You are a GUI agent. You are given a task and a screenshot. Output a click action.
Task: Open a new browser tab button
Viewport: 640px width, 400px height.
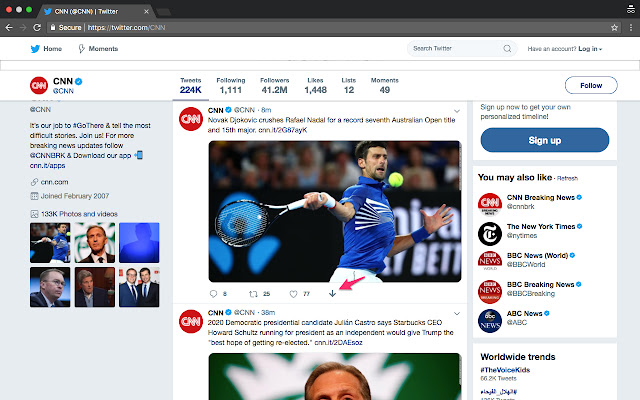click(x=164, y=12)
